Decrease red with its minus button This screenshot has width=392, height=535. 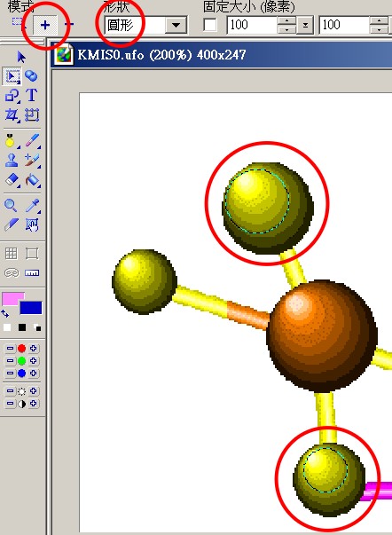click(x=11, y=349)
